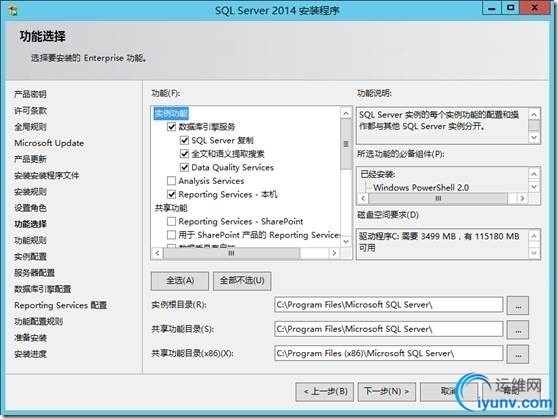Viewport: 558px width, 419px height.
Task: Select Reporting Services 配置 step in sidebar
Action: 60,305
